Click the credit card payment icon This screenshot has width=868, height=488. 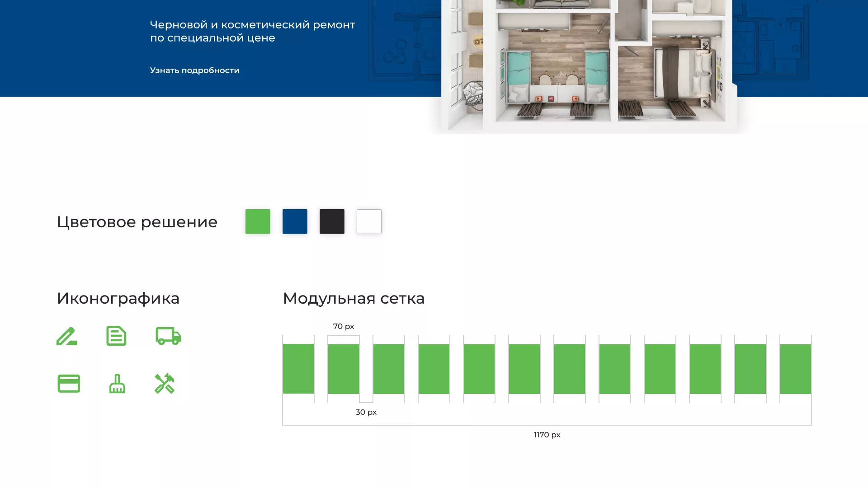point(69,384)
